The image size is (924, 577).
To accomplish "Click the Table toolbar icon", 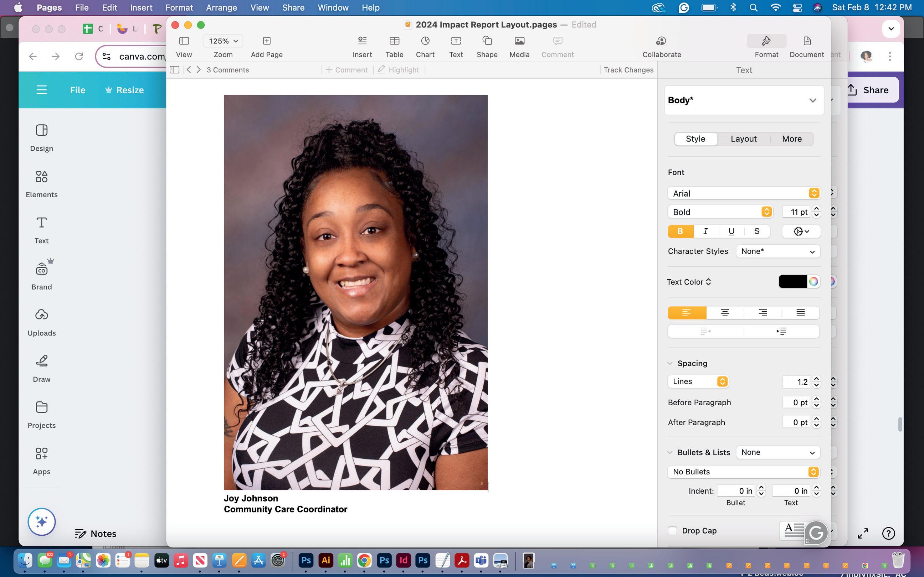I will (x=394, y=41).
